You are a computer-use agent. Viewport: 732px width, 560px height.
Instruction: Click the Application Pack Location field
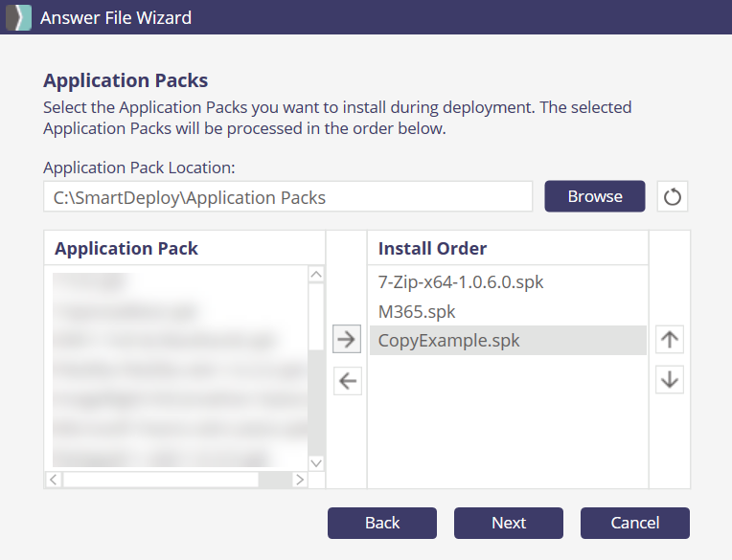click(287, 197)
